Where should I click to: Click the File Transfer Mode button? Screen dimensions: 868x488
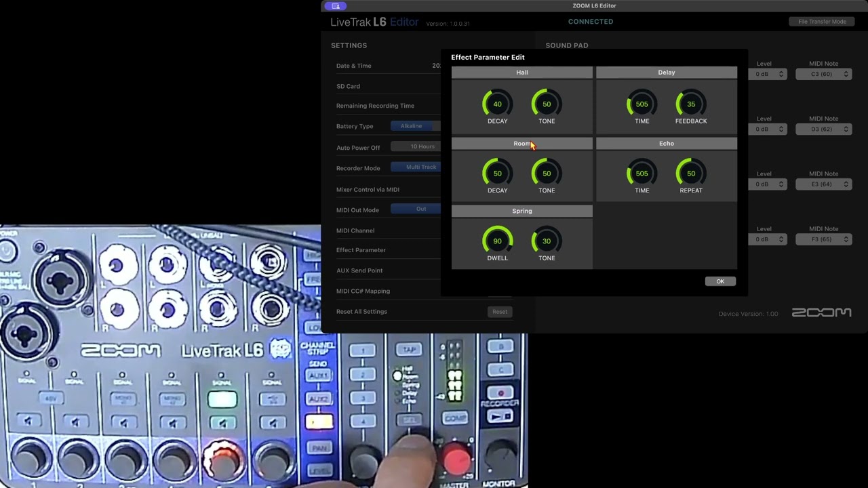click(x=822, y=22)
